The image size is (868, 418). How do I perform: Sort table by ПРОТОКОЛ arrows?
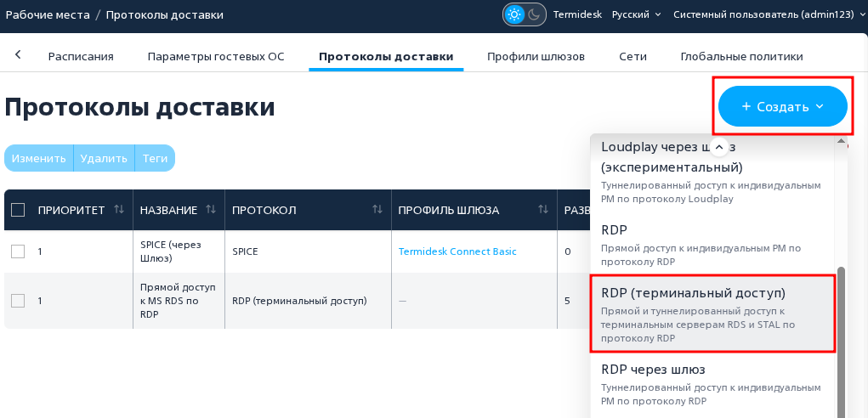point(377,210)
